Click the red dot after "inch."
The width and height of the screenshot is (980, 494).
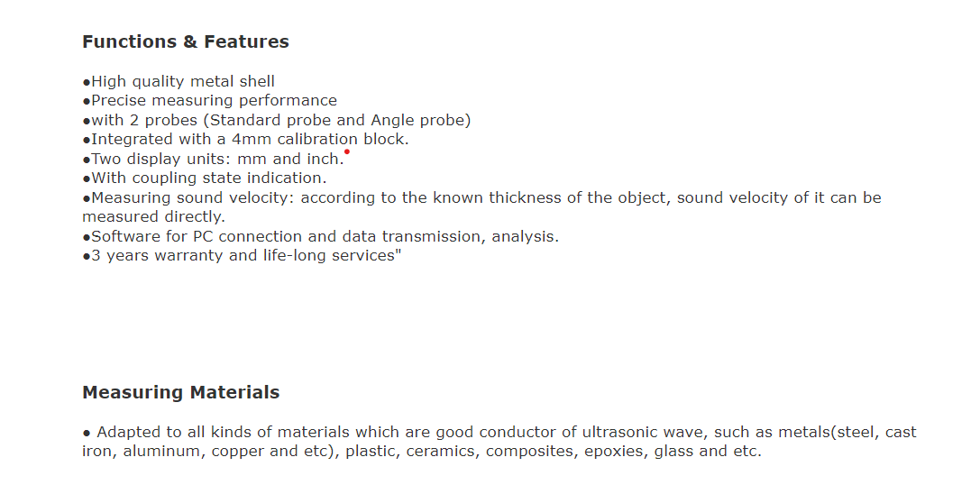[x=347, y=152]
